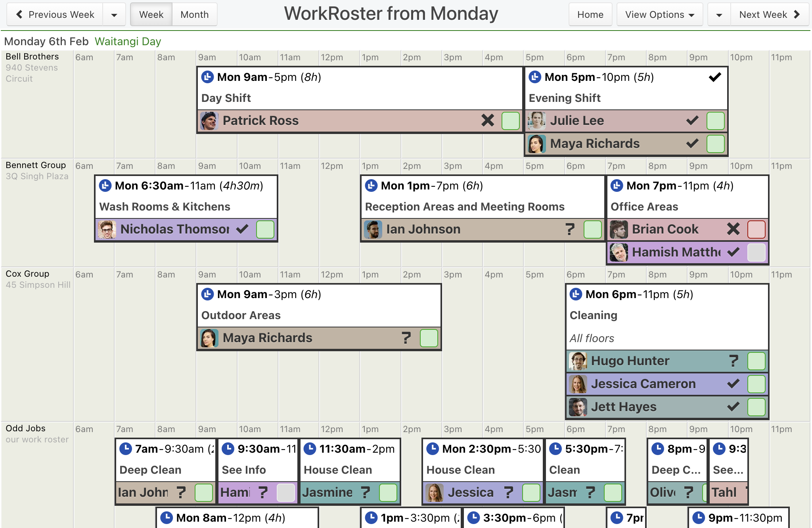The height and width of the screenshot is (528, 812).
Task: Toggle Patrick Ross's green status box
Action: 510,121
